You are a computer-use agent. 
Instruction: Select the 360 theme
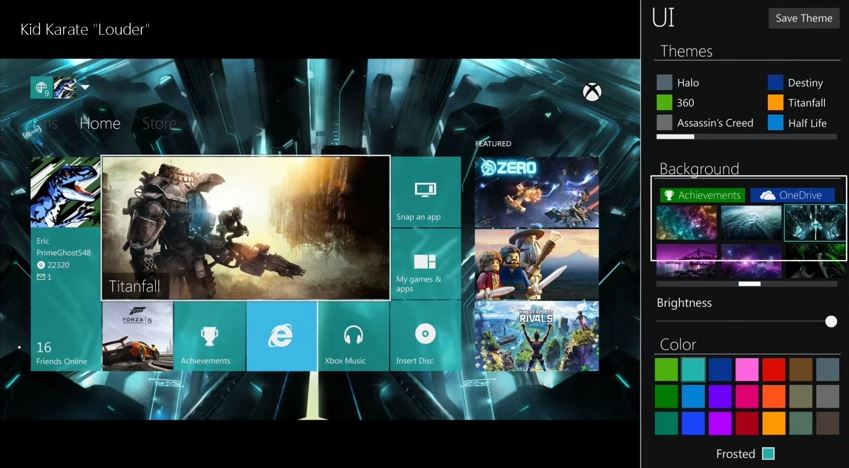[x=675, y=102]
